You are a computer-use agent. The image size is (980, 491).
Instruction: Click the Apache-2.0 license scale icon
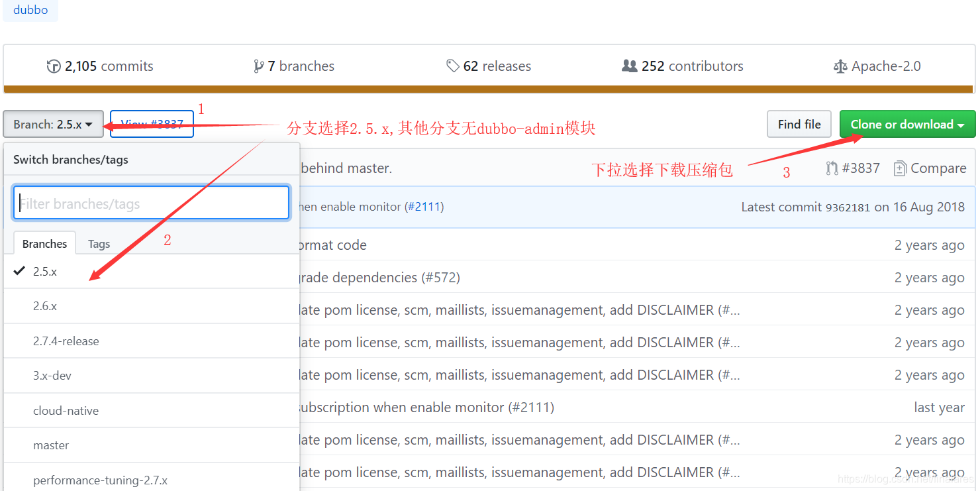point(840,66)
